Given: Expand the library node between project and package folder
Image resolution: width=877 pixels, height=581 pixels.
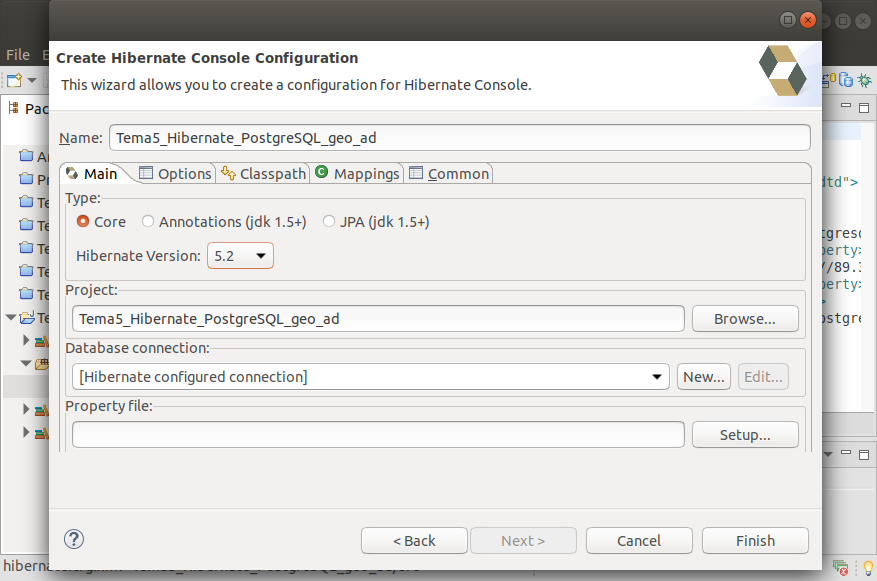Looking at the screenshot, I should pos(26,339).
